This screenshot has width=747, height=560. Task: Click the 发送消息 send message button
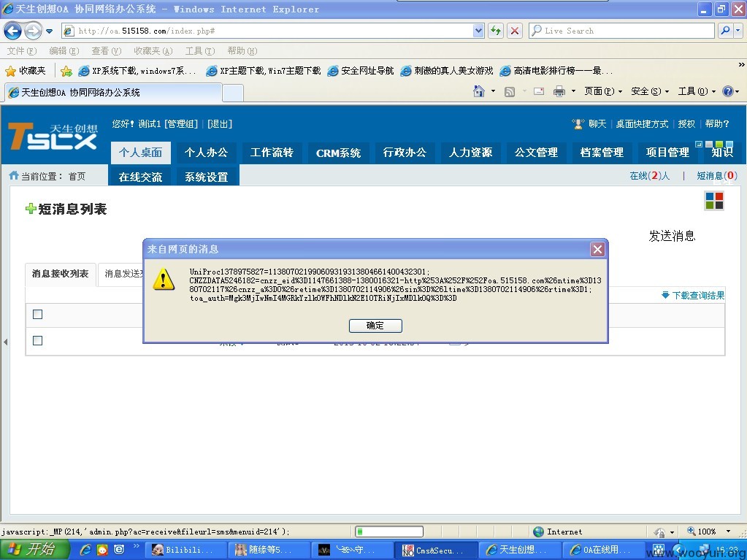pyautogui.click(x=673, y=236)
